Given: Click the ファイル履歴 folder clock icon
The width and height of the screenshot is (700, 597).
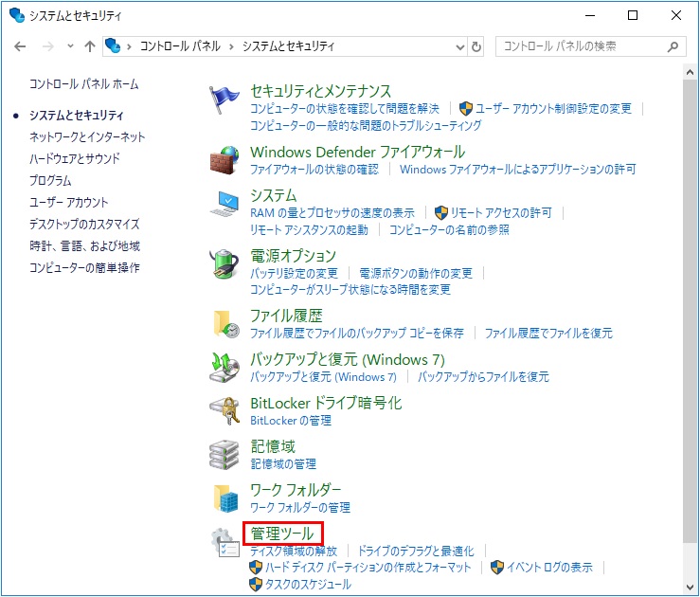Looking at the screenshot, I should click(x=226, y=324).
